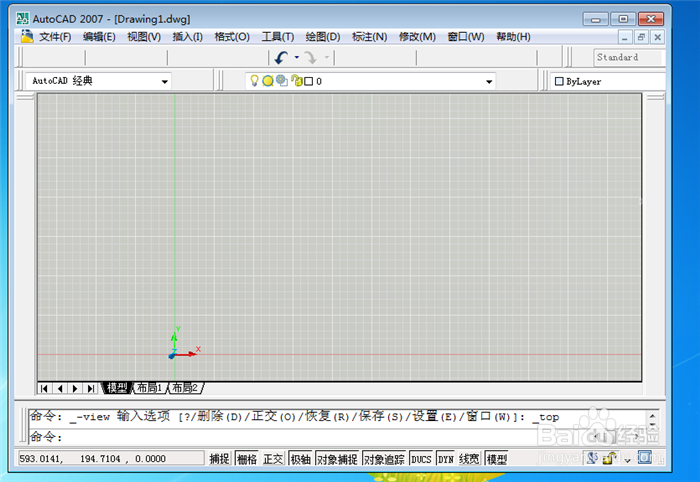Open the 修改(M) menu

[x=417, y=37]
